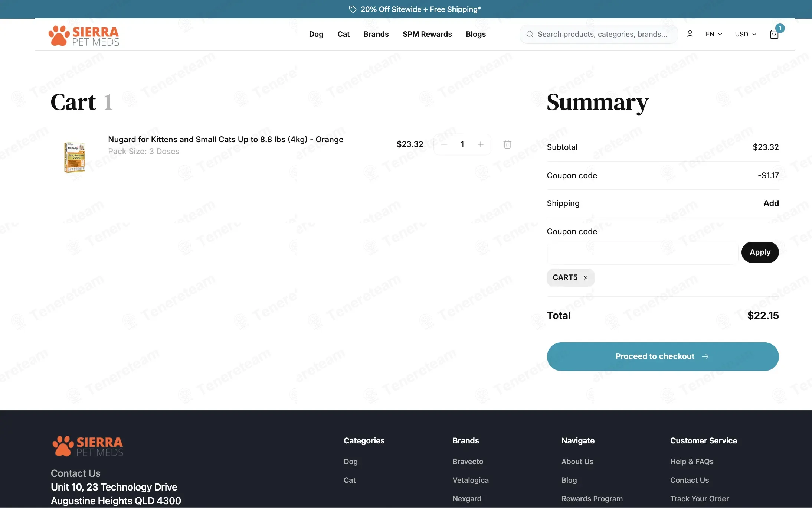Click the Sierra Pet Meds header logo

[84, 36]
